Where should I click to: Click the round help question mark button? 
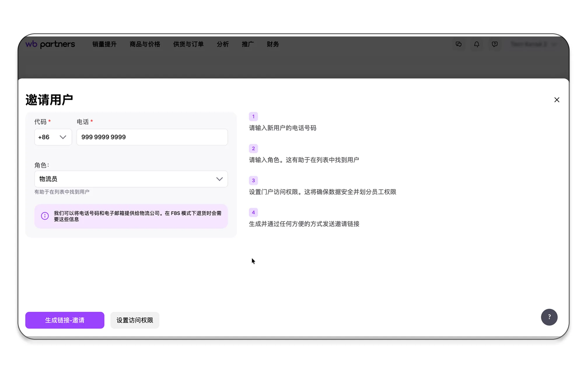549,317
